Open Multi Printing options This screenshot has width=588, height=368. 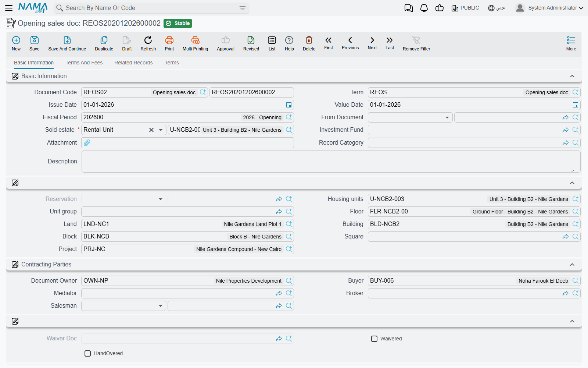point(195,43)
